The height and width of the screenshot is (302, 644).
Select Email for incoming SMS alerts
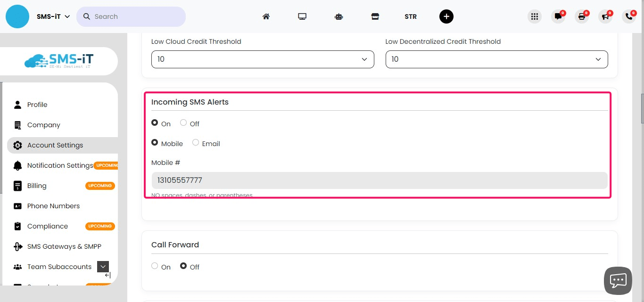coord(196,143)
